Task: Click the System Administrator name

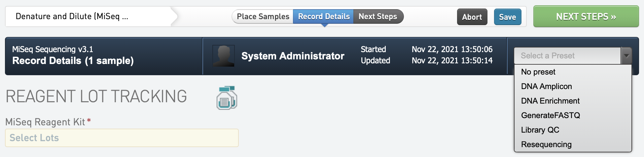Action: 293,56
